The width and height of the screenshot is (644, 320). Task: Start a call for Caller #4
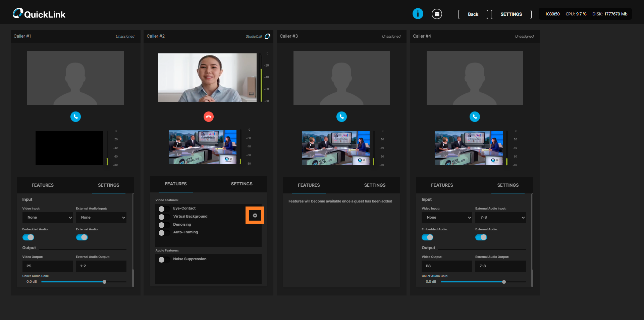pyautogui.click(x=475, y=117)
